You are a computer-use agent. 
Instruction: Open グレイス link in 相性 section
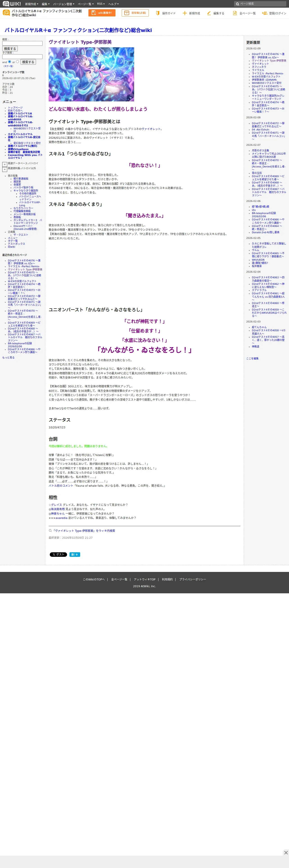[56, 505]
